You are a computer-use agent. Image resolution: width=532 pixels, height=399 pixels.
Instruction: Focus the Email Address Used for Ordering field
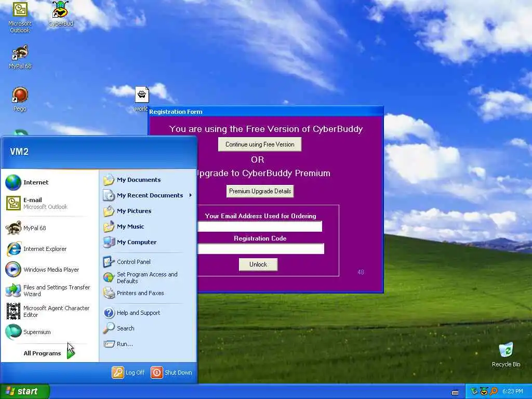pos(260,227)
